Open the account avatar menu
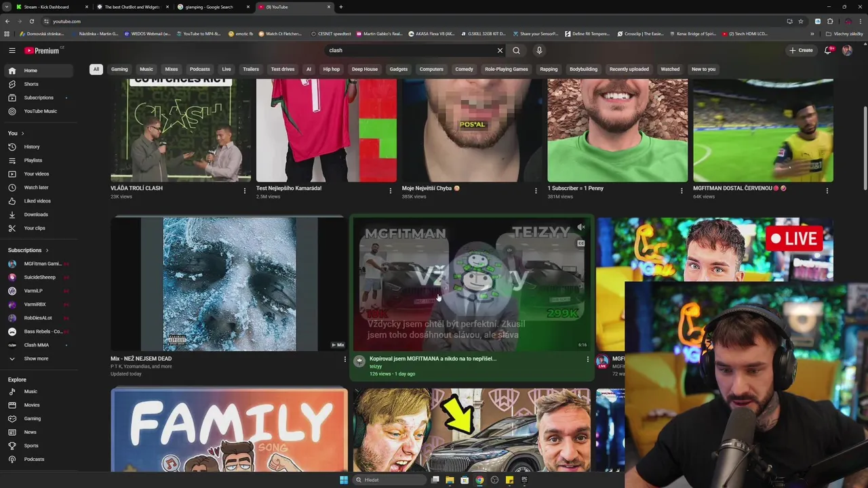The image size is (868, 488). 847,50
